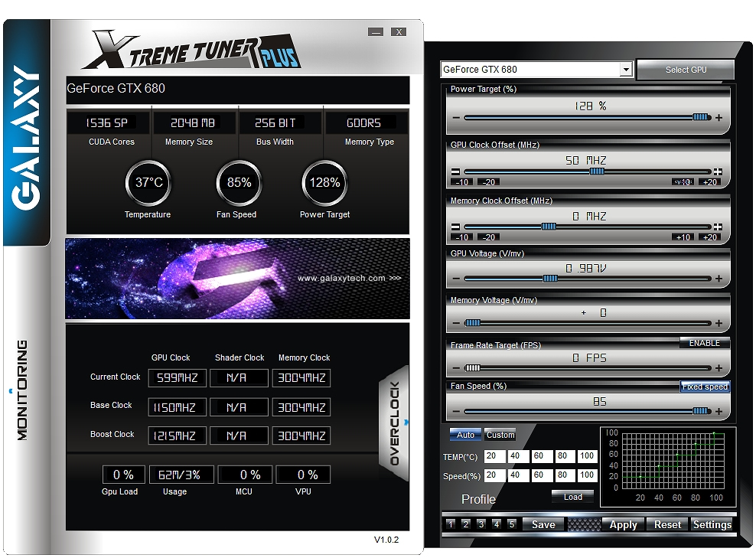
Task: Click -20 under GPU Clock Offset
Action: (489, 182)
